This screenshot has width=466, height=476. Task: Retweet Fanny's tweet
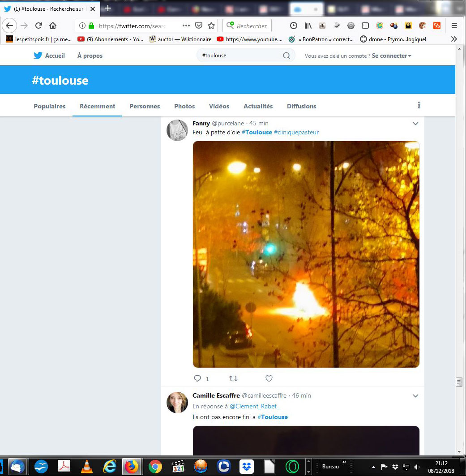pos(233,378)
